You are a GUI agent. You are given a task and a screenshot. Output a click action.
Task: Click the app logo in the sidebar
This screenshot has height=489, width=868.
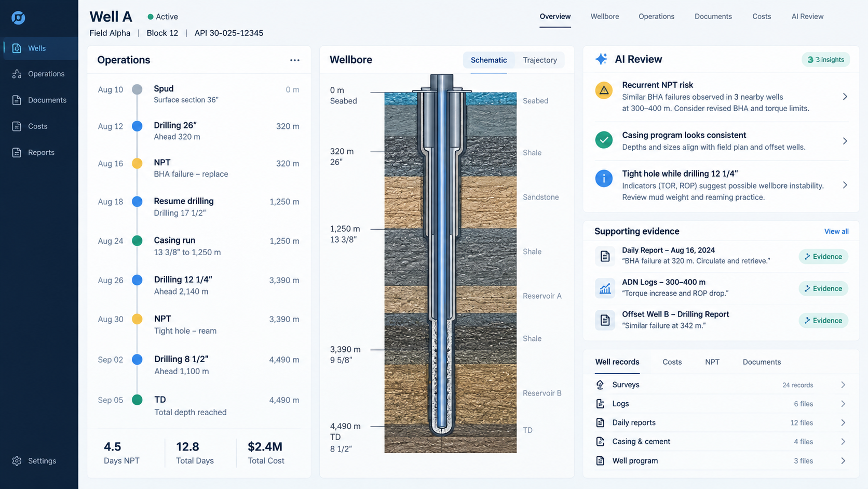coord(18,18)
